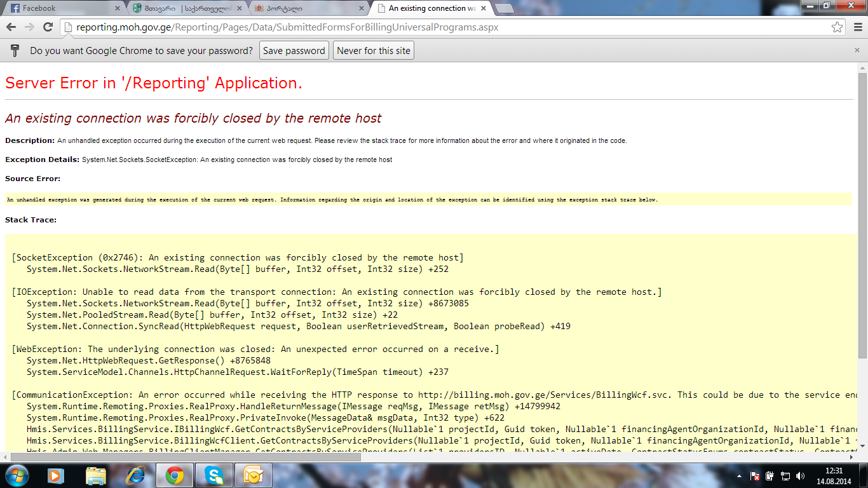The height and width of the screenshot is (488, 868).
Task: Switch to the პორტალი tab
Action: 305,8
